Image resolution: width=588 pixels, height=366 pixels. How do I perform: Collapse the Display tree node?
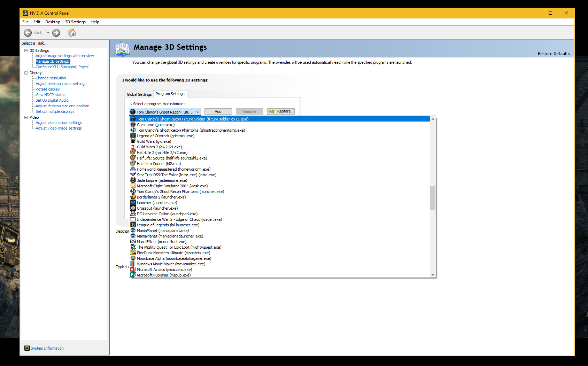(26, 73)
